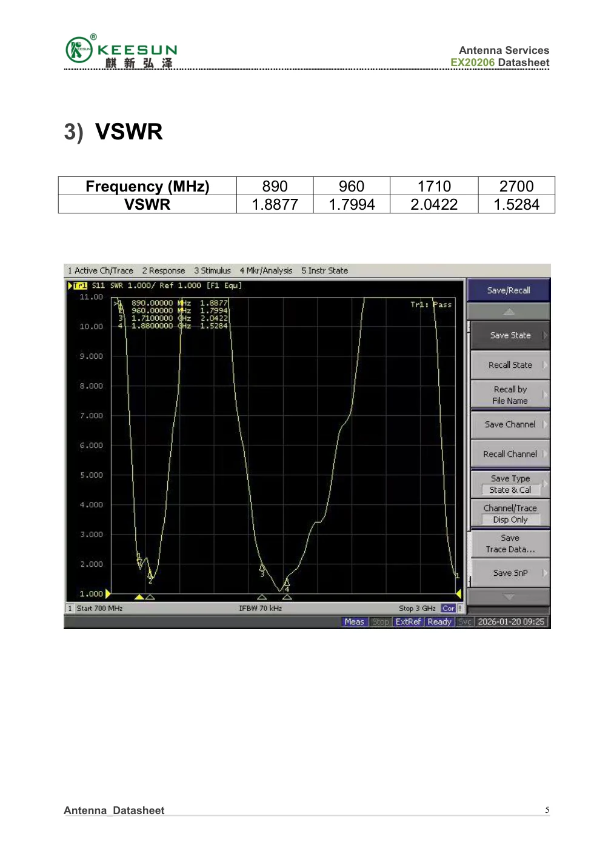Click marker 4 triangle on frequency axis

tap(287, 597)
